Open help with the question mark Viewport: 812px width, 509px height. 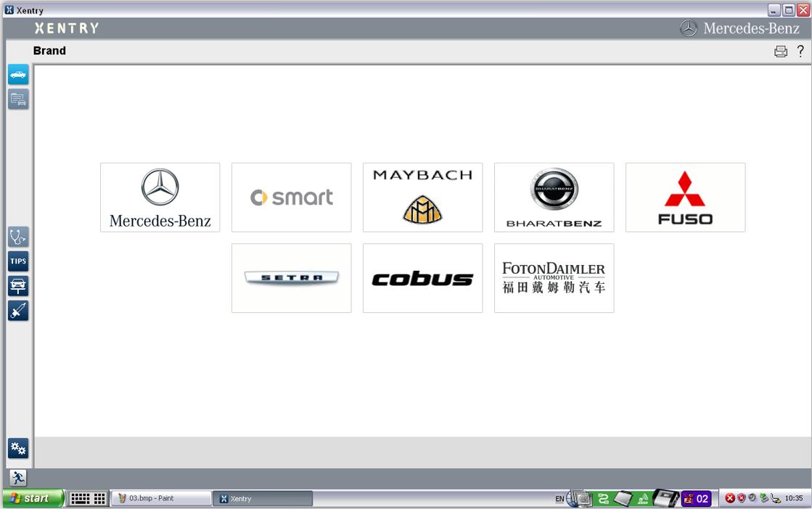tap(800, 51)
